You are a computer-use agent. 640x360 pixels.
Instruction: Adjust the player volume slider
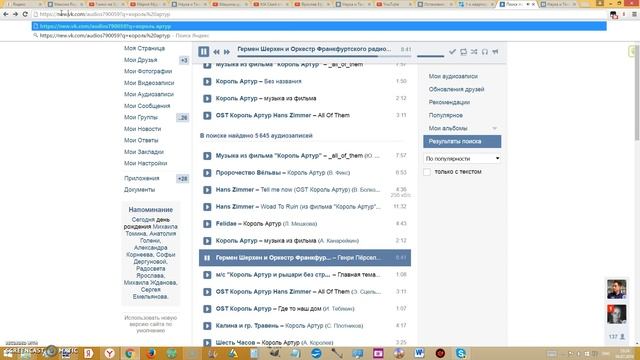[430, 56]
